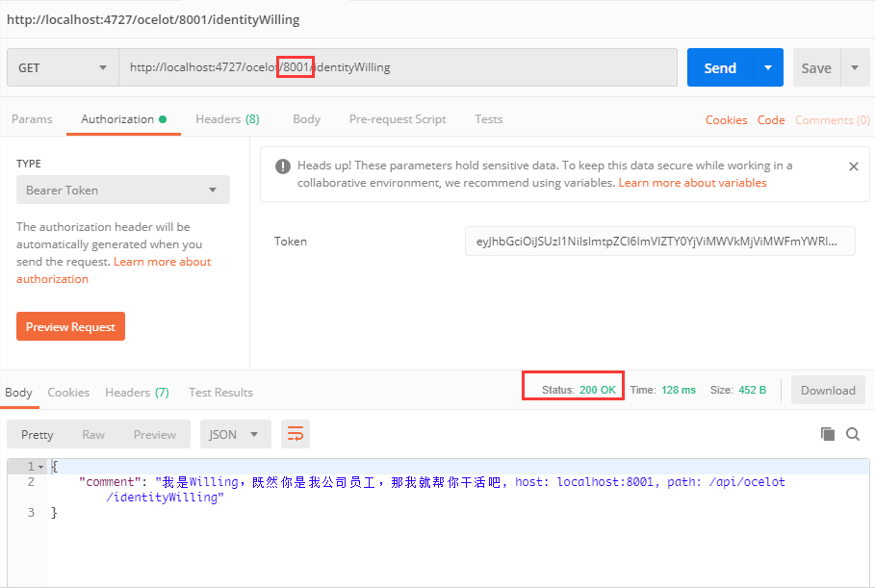Click the Token input field
This screenshot has height=588, width=875.
[x=659, y=241]
